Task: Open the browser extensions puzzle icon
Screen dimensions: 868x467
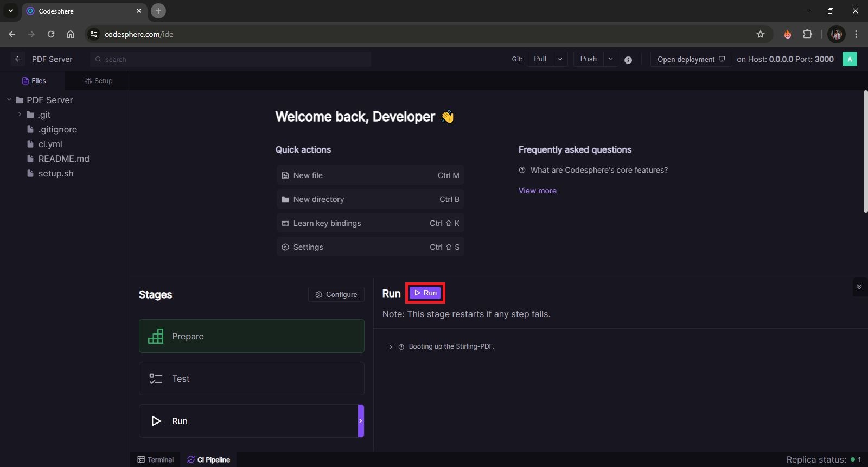Action: tap(808, 34)
